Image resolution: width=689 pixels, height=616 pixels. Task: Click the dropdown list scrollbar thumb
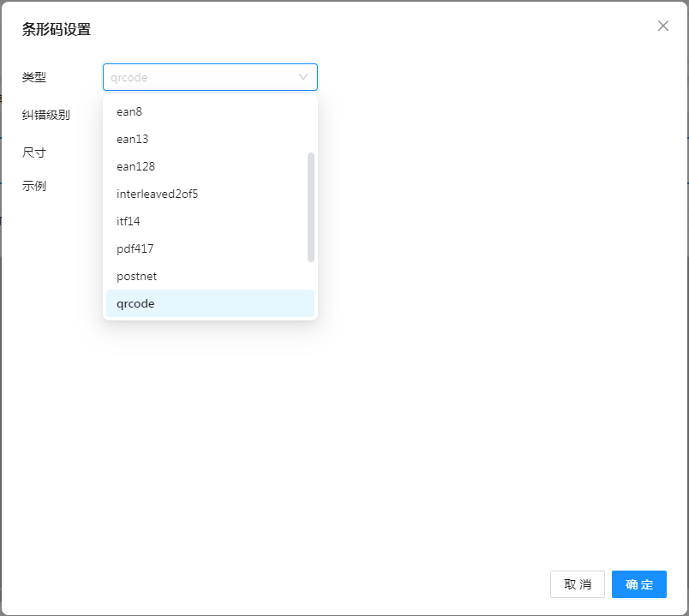click(311, 206)
